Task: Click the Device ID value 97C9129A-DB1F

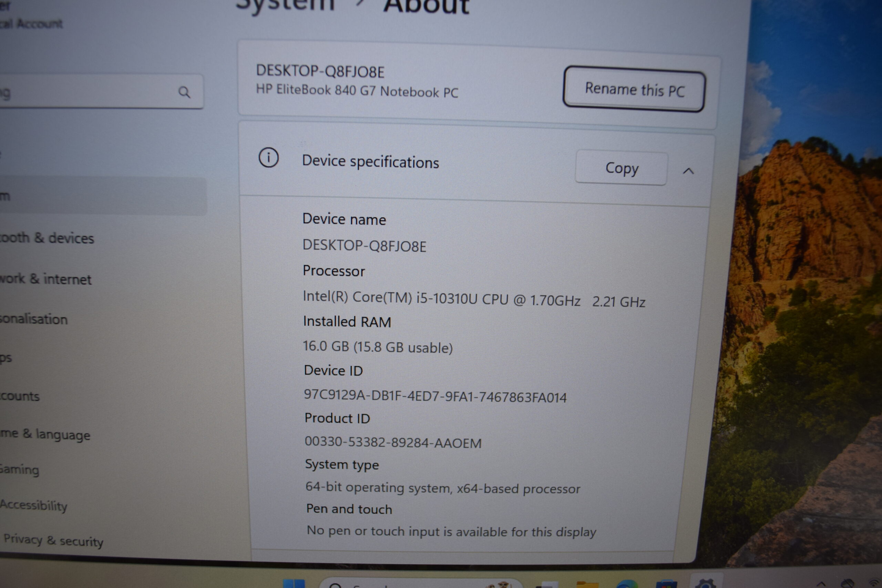Action: (435, 396)
